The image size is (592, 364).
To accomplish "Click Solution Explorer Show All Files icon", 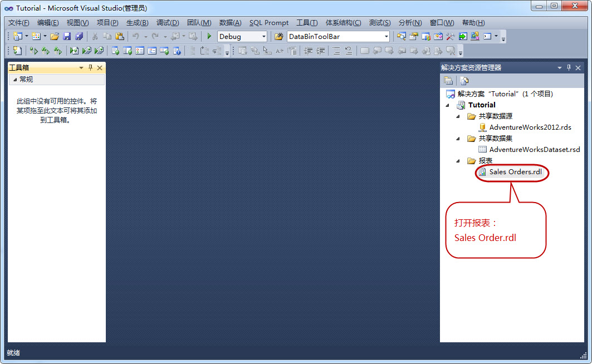I will tap(464, 80).
